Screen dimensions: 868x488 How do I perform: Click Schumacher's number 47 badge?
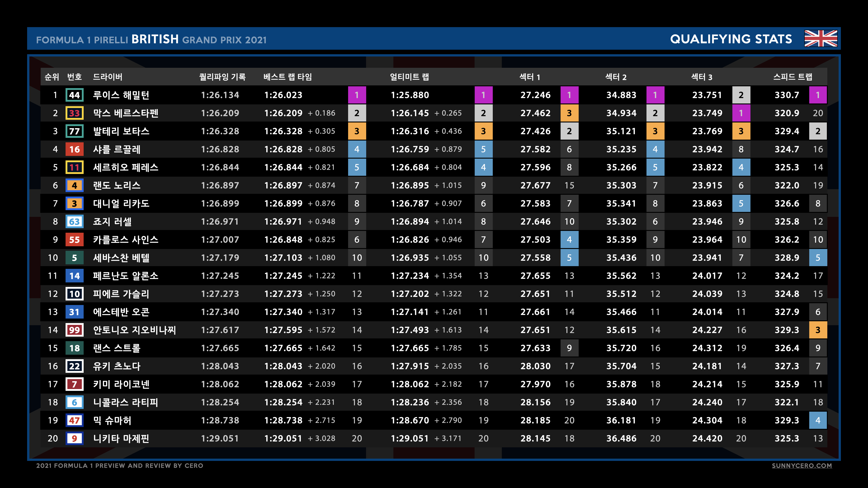tap(74, 420)
